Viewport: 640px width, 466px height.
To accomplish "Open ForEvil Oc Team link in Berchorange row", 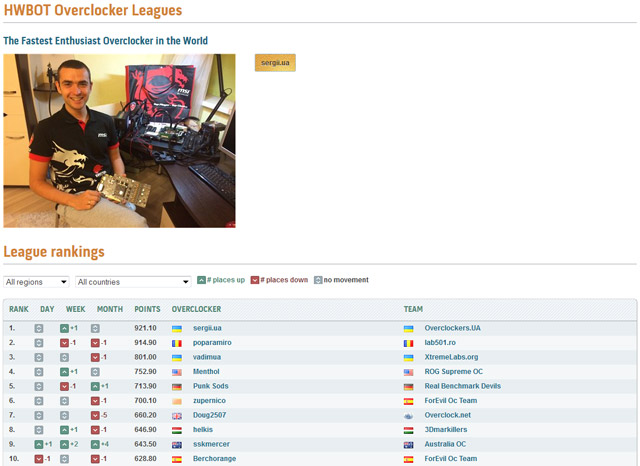I will pyautogui.click(x=451, y=459).
